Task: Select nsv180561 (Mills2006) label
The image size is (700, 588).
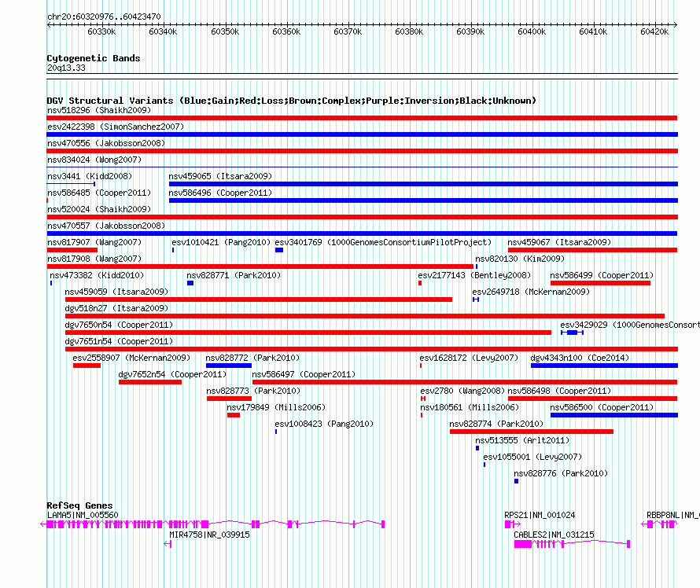Action: pos(470,407)
